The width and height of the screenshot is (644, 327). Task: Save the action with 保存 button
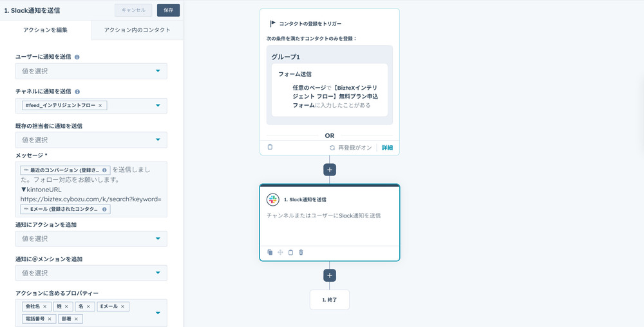point(168,10)
